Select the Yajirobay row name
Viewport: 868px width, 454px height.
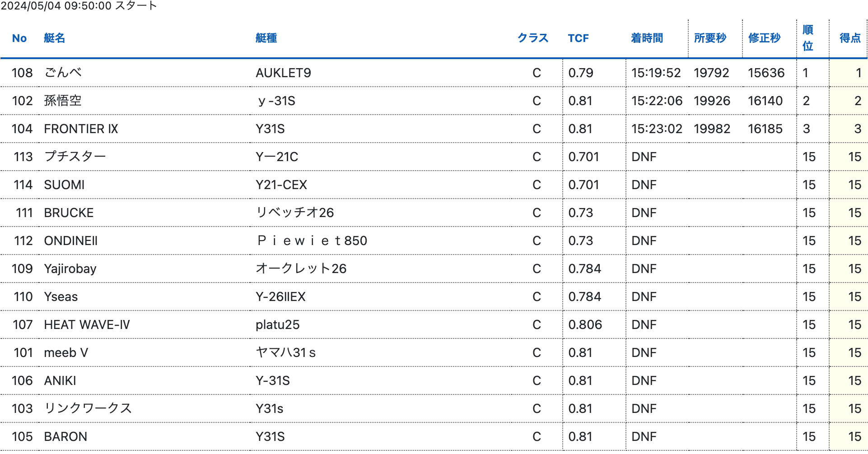(x=70, y=269)
